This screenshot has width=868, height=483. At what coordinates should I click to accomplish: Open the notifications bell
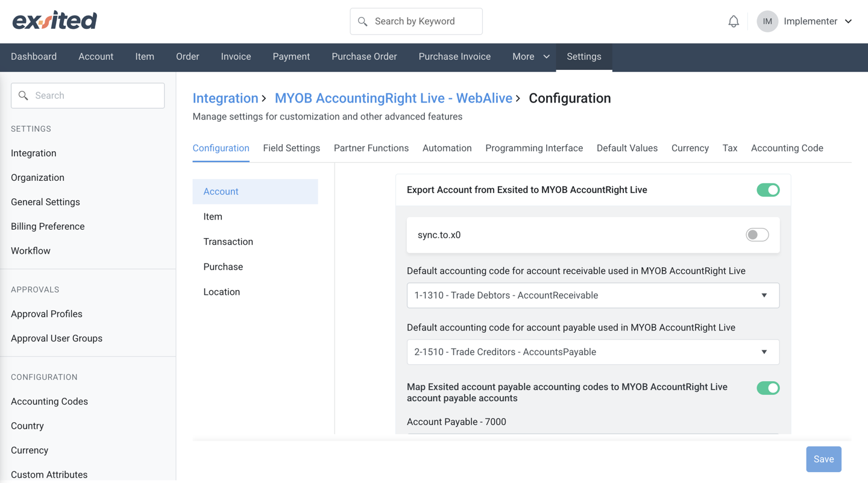click(x=734, y=21)
